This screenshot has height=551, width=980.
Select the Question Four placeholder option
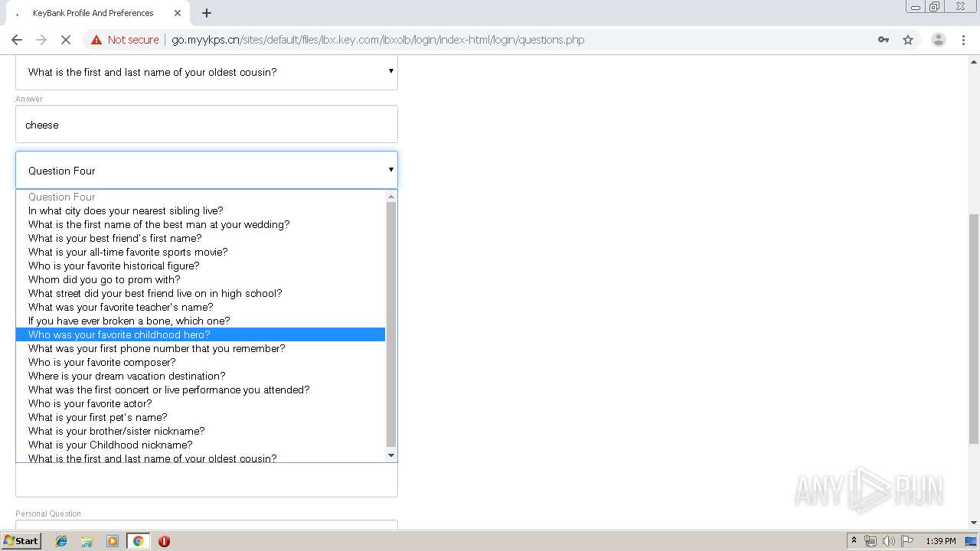tap(201, 197)
